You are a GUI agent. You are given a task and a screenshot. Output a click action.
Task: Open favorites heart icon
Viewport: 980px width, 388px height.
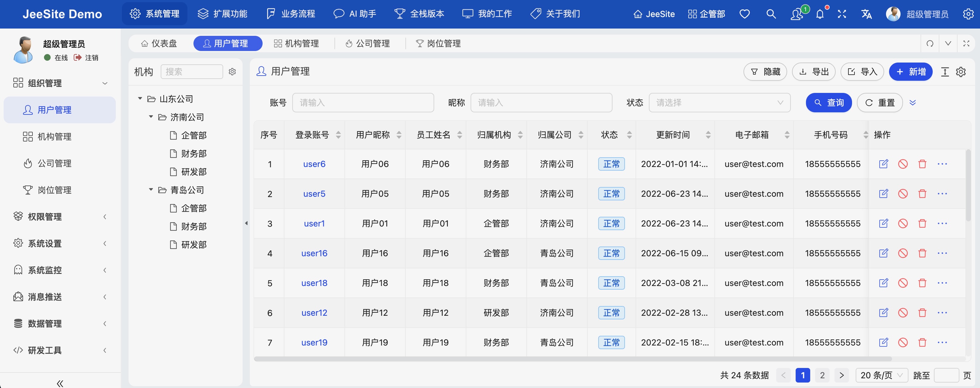pyautogui.click(x=744, y=14)
